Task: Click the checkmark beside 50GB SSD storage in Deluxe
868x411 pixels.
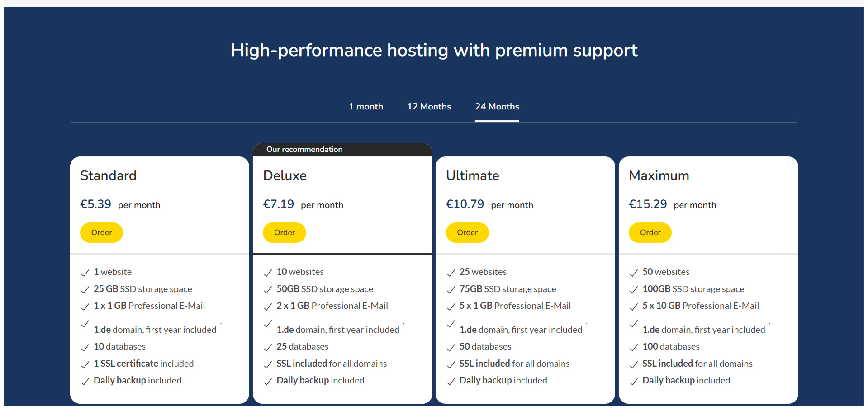Action: [x=268, y=290]
